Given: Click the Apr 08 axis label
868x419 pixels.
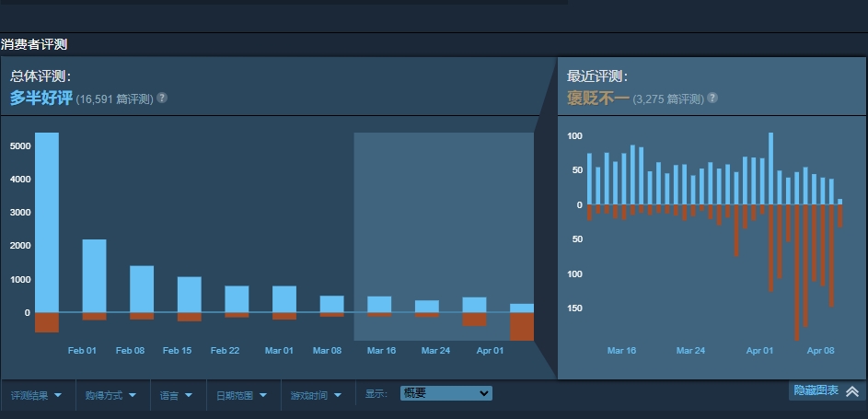Looking at the screenshot, I should click(x=820, y=351).
